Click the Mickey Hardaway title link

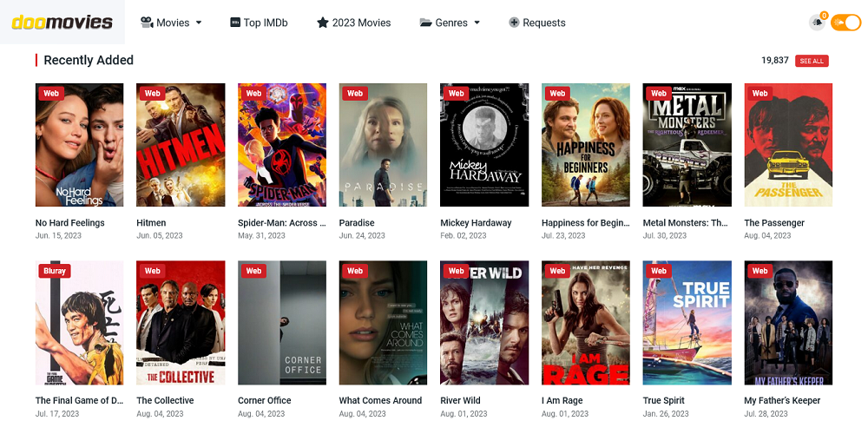[x=476, y=222]
